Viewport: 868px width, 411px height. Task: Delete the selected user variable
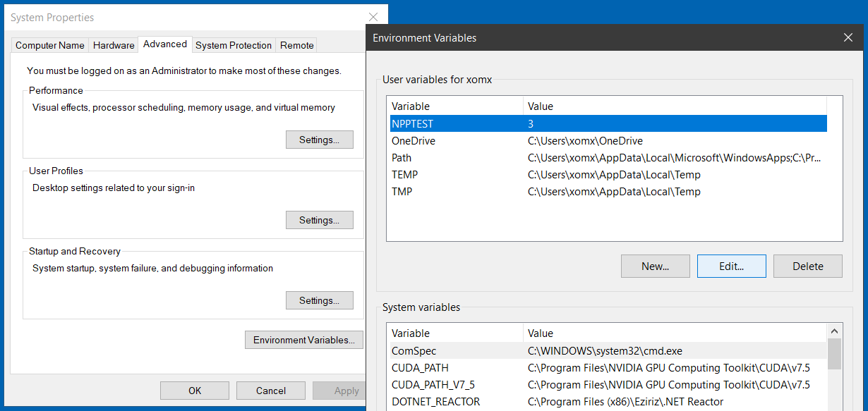point(807,266)
